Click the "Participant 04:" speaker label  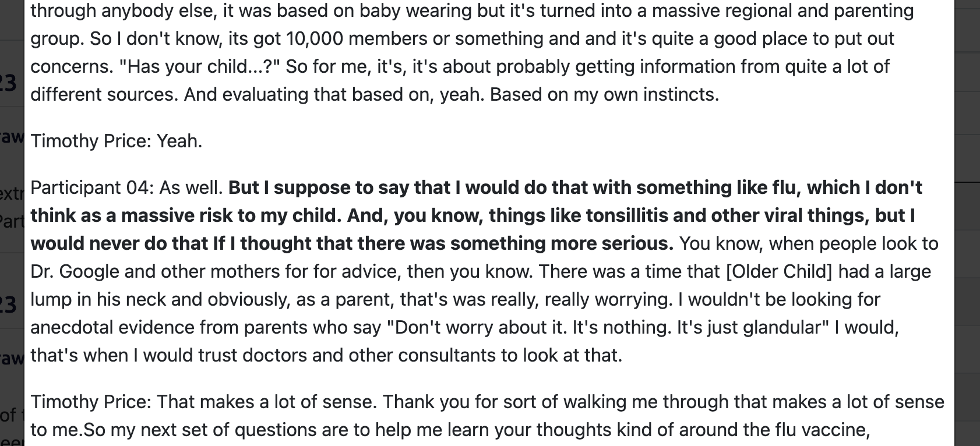pyautogui.click(x=91, y=187)
